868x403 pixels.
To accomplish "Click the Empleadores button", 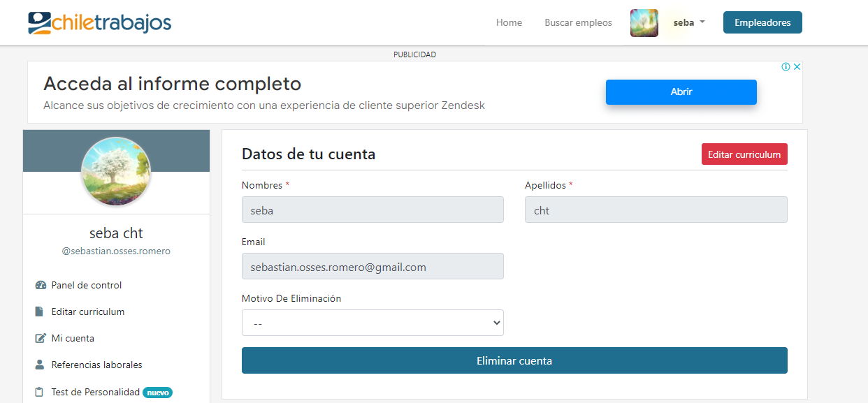I will (762, 22).
